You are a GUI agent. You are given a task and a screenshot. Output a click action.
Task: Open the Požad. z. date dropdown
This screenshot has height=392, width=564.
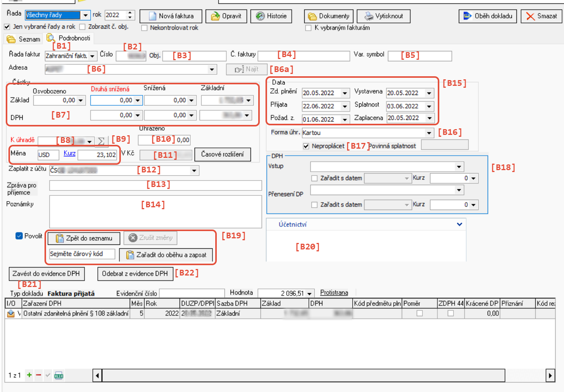click(345, 120)
